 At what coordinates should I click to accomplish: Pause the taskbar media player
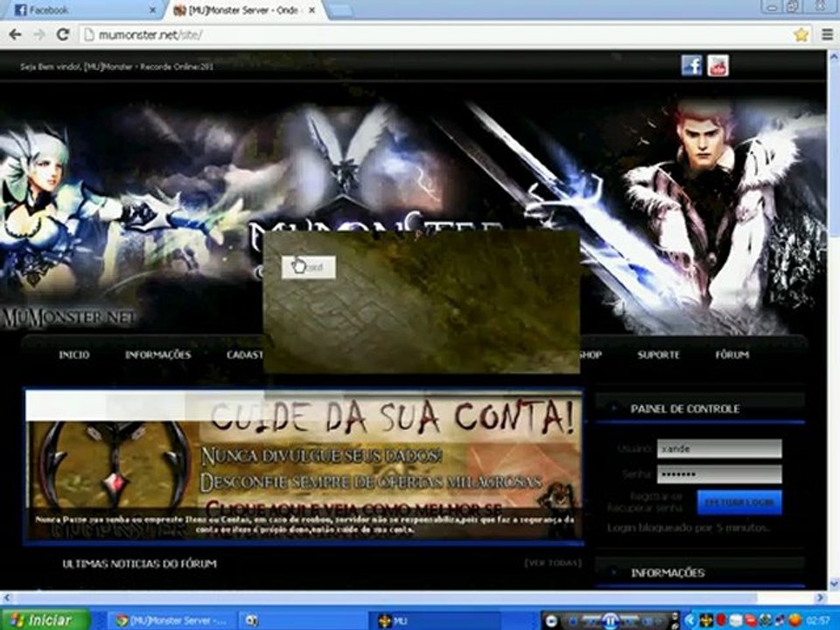click(610, 620)
